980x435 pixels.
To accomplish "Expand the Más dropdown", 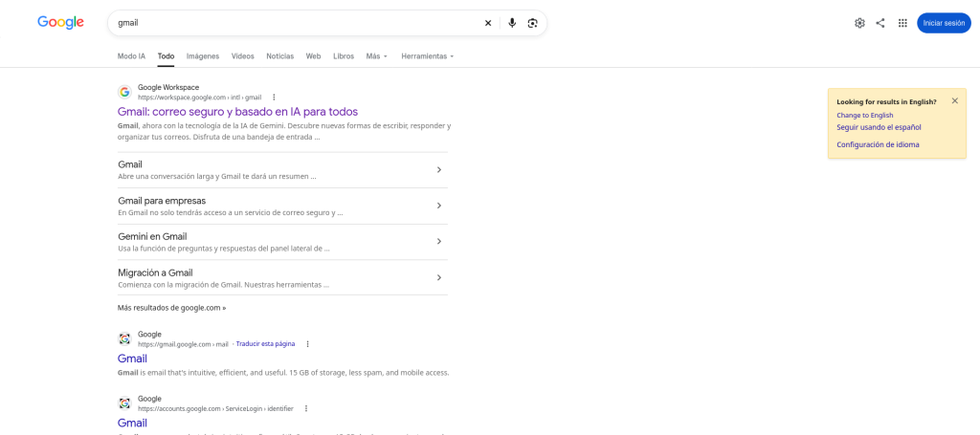I will coord(377,56).
